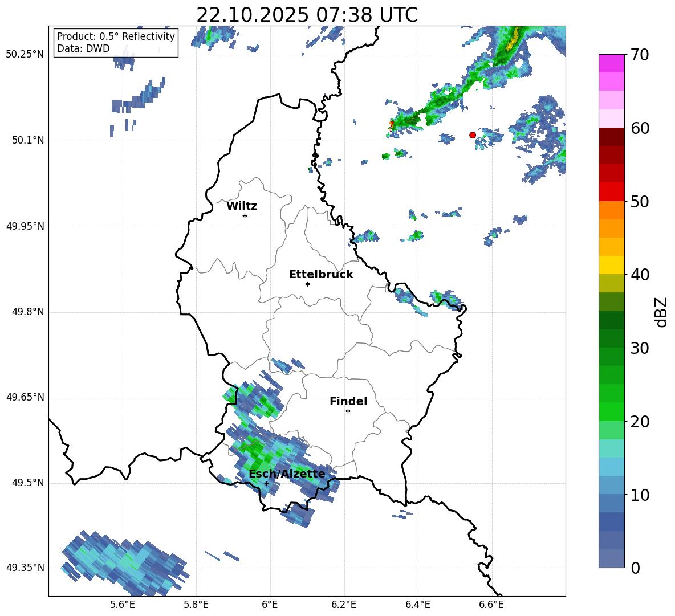Click the 49.5°N latitude tick label
This screenshot has width=675, height=616.
pyautogui.click(x=28, y=483)
